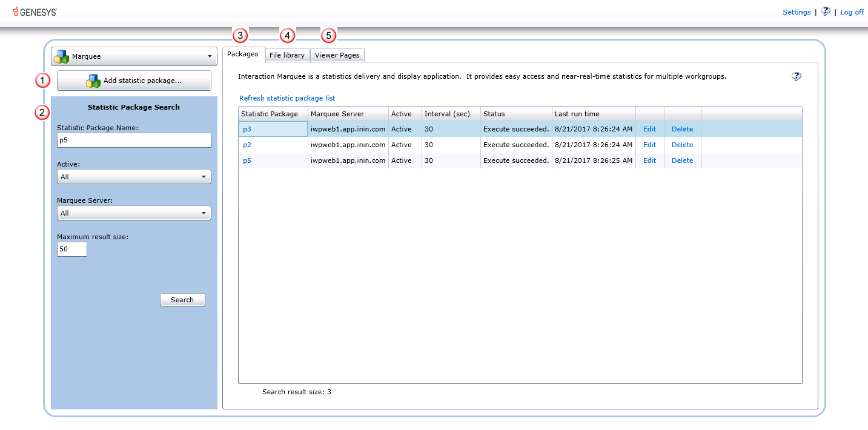Click Refresh statistic package list link

[287, 98]
